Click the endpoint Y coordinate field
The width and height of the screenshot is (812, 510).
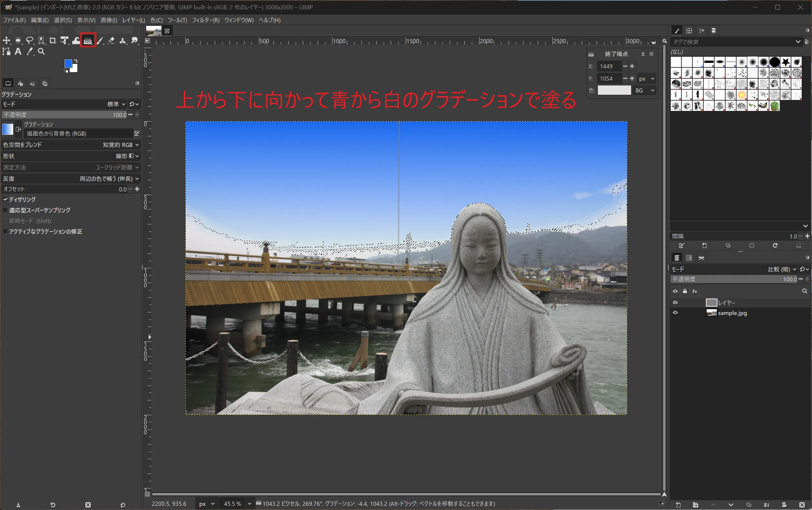(x=609, y=79)
